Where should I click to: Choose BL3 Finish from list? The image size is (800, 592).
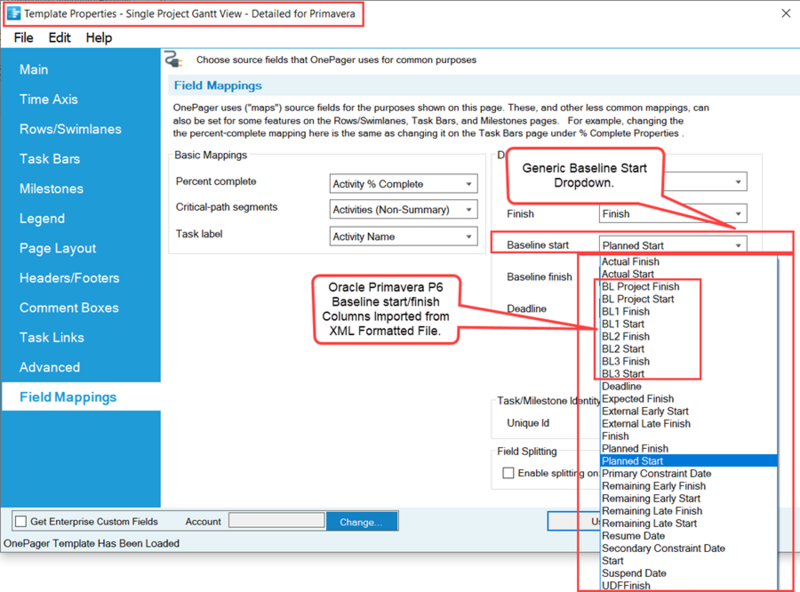click(x=689, y=361)
